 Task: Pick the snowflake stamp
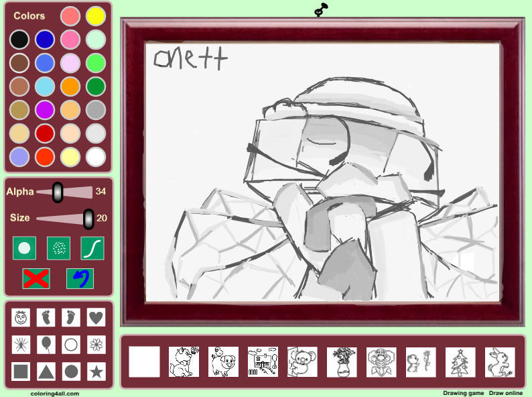96,345
